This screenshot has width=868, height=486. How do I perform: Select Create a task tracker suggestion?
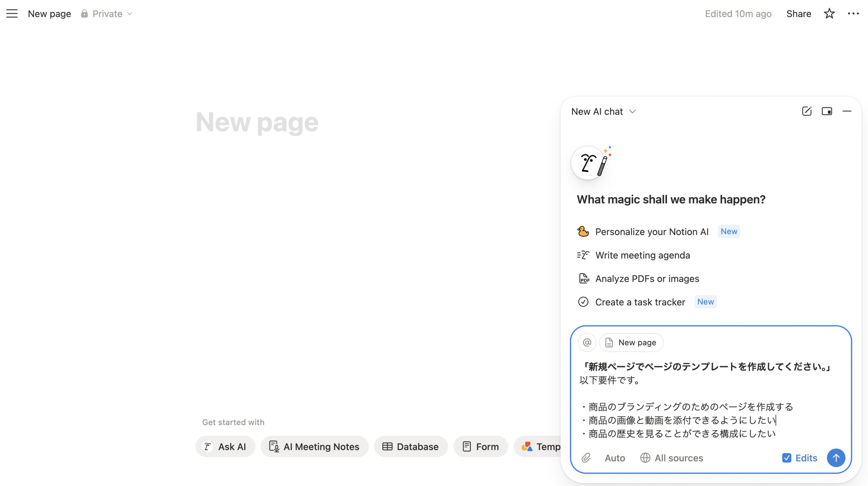pyautogui.click(x=640, y=302)
